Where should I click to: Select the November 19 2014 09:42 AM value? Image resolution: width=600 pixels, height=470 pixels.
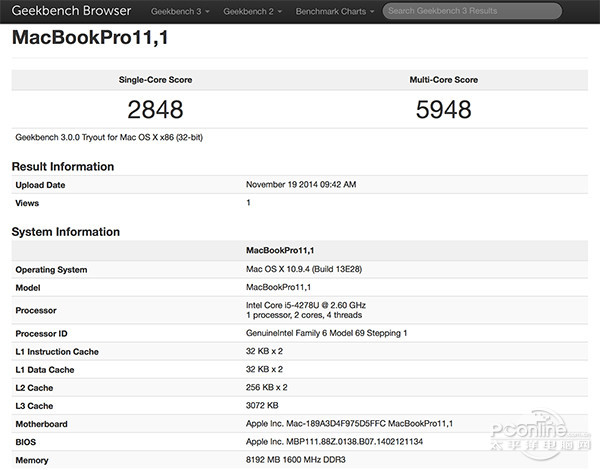[x=301, y=184]
